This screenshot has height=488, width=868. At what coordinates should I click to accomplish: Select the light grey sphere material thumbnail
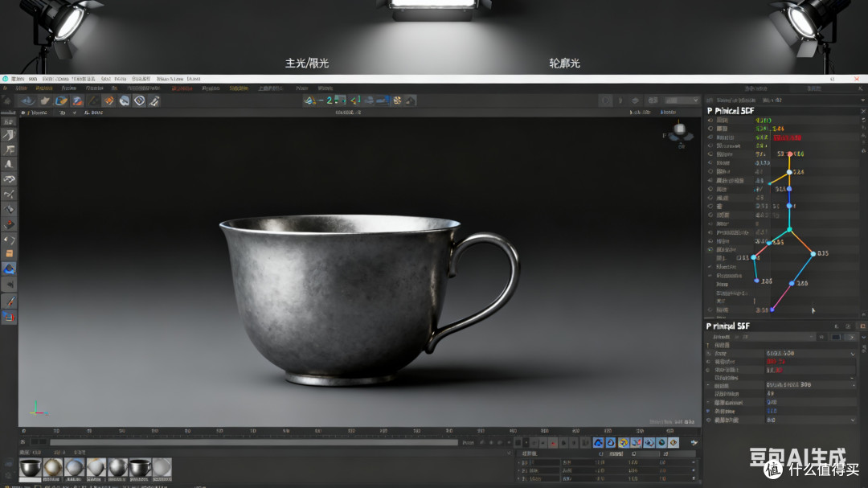click(x=162, y=468)
